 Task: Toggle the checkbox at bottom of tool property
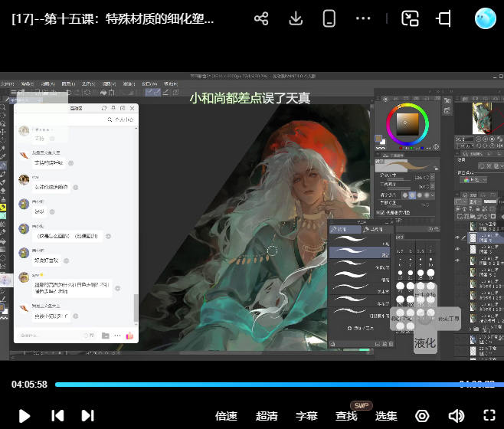[x=382, y=212]
